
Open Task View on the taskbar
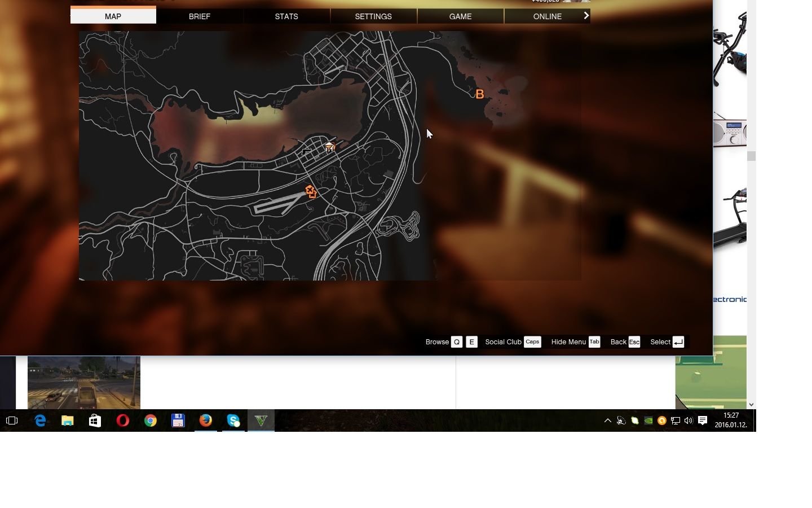click(12, 421)
